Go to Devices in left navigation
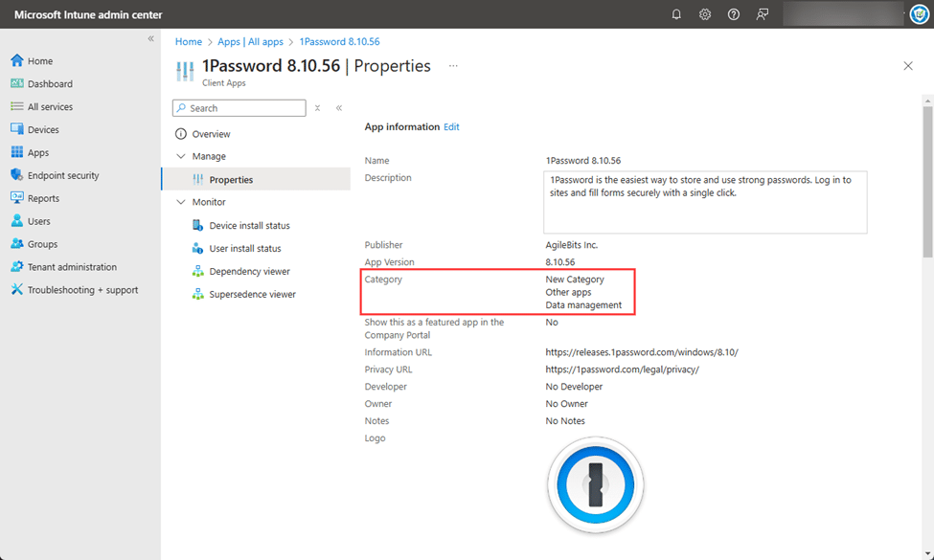934x560 pixels. tap(43, 129)
